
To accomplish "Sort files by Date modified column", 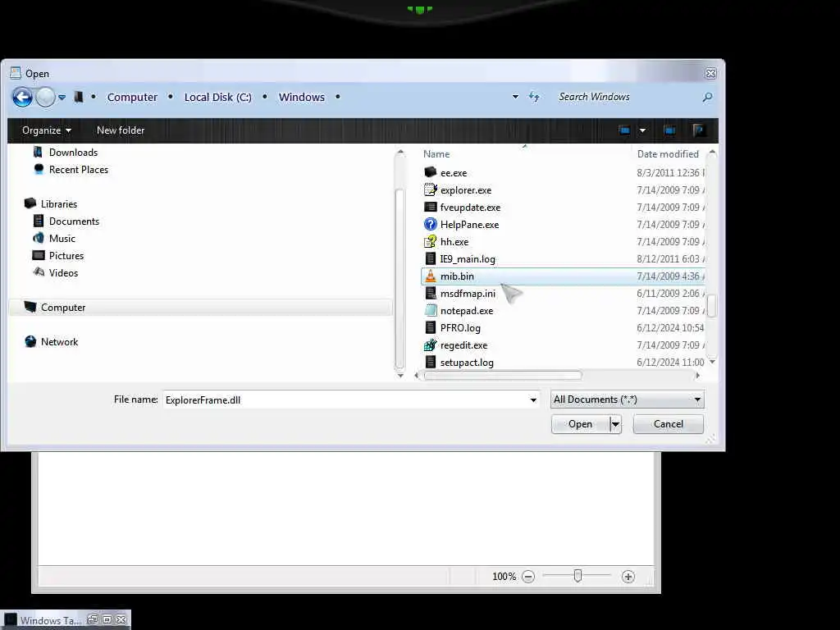I will point(668,153).
